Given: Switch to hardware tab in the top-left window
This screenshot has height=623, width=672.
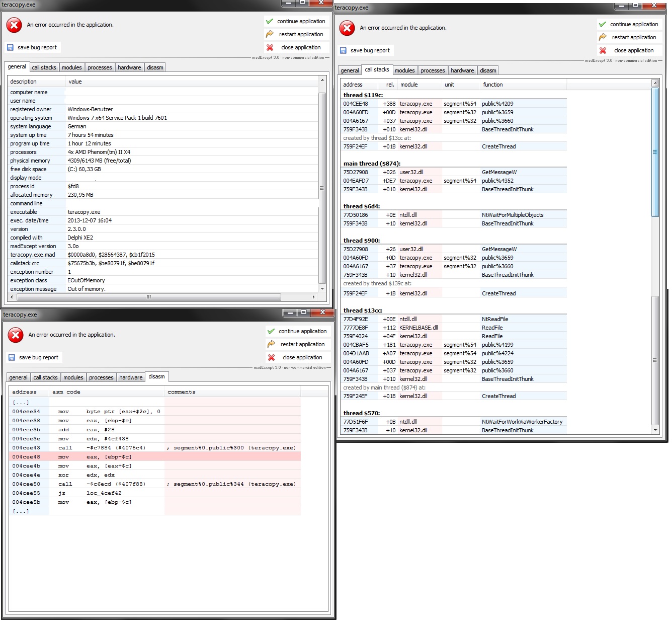Looking at the screenshot, I should coord(129,67).
